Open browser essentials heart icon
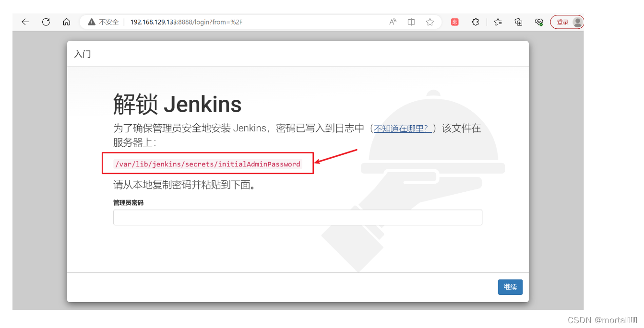Image resolution: width=644 pixels, height=328 pixels. coord(539,22)
